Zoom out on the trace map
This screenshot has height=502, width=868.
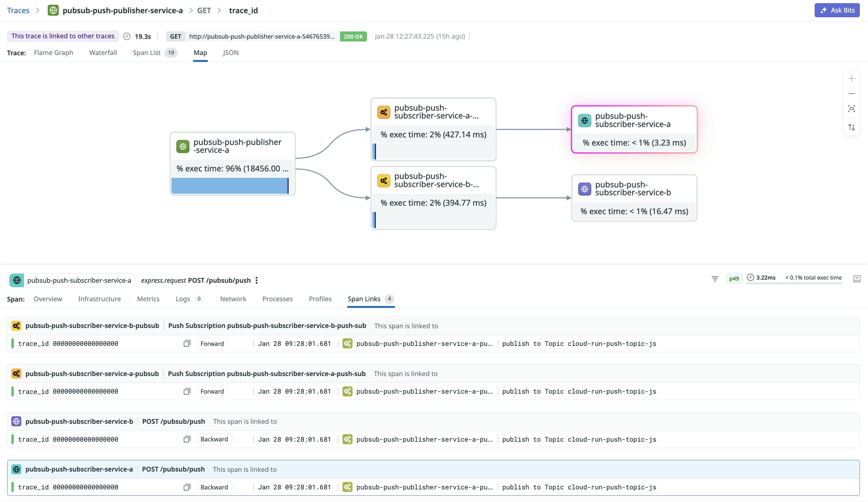[x=852, y=93]
